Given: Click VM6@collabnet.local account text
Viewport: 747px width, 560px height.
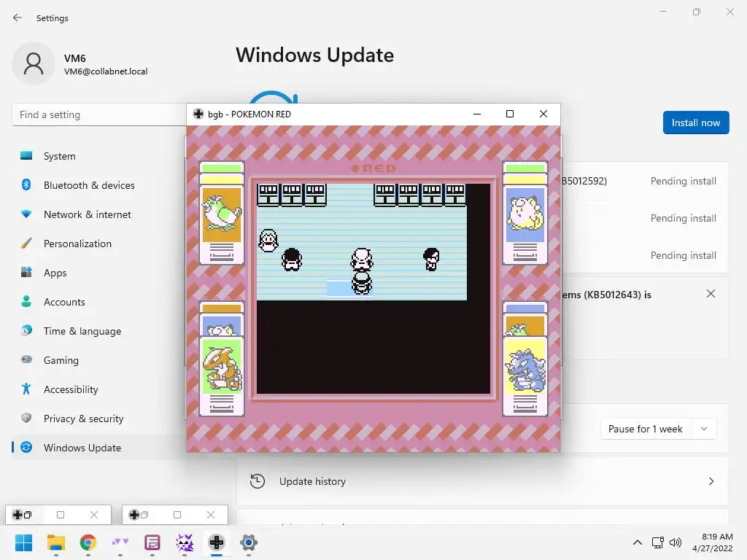Looking at the screenshot, I should pyautogui.click(x=106, y=71).
